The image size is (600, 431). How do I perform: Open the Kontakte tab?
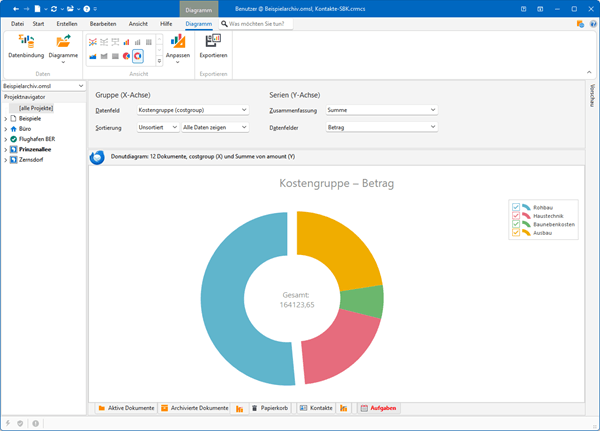click(x=316, y=408)
